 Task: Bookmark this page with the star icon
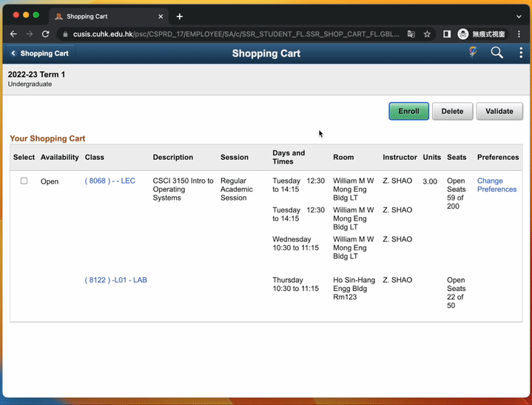point(427,34)
